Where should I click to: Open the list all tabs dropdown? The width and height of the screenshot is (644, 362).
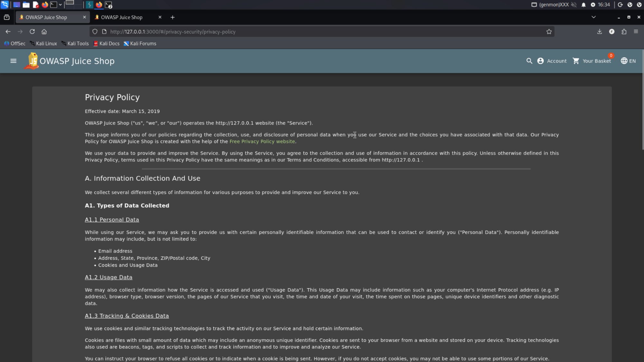(x=593, y=17)
